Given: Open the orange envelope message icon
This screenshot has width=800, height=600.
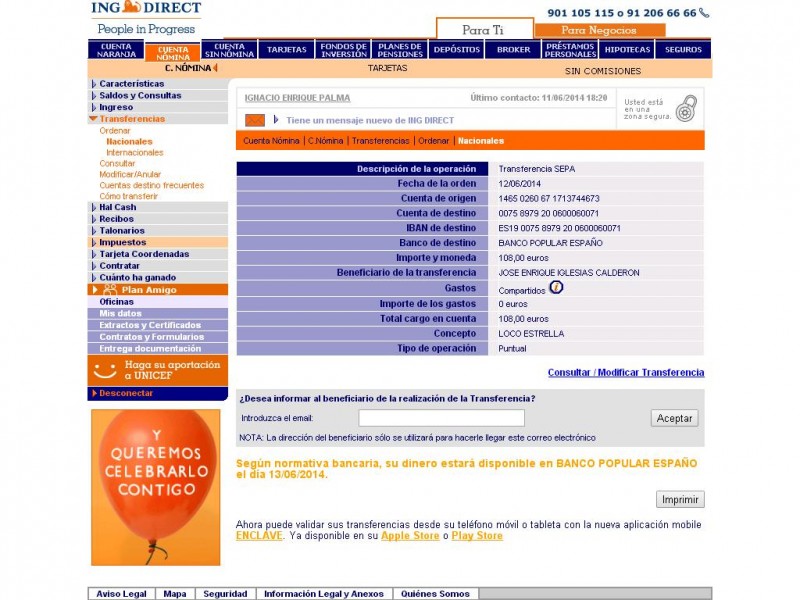Looking at the screenshot, I should click(255, 120).
